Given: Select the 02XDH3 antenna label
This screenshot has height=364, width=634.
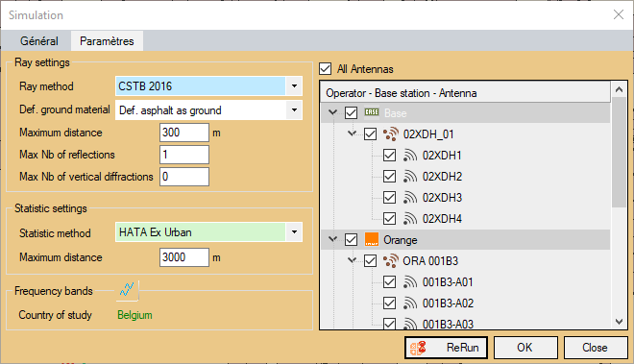Looking at the screenshot, I should [442, 198].
